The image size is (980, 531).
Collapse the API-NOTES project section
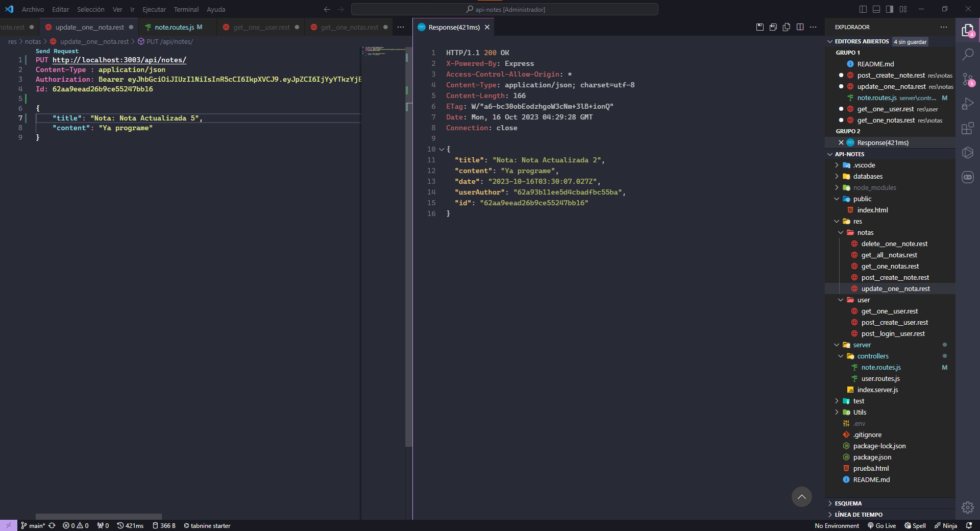pos(849,154)
